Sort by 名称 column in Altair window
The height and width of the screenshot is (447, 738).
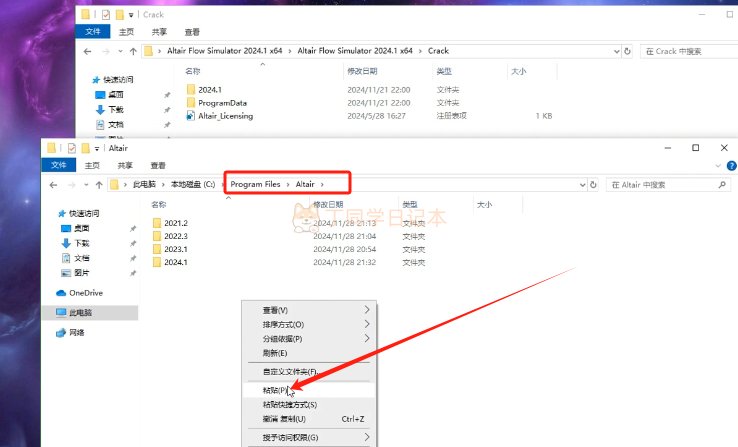click(x=159, y=205)
